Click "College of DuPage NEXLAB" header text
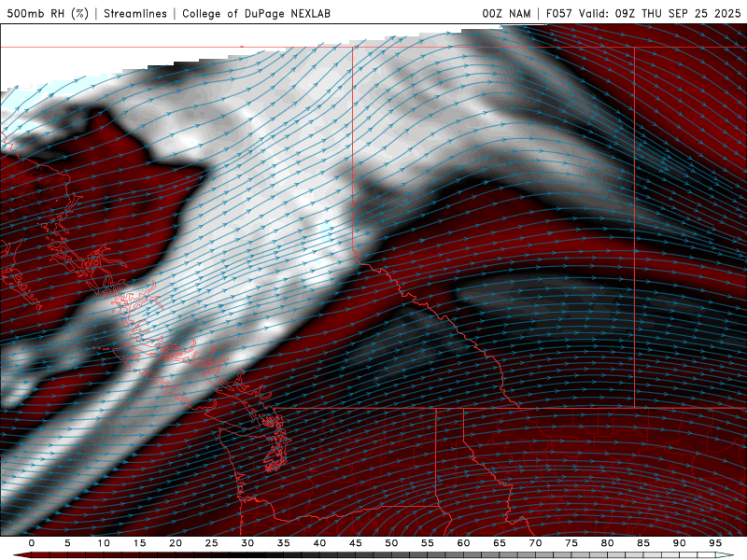Viewport: 747px width, 560px height. (x=256, y=13)
